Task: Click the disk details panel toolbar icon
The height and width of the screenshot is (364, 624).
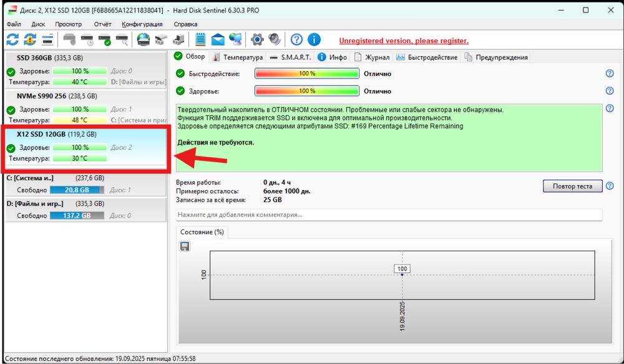Action: coord(47,39)
